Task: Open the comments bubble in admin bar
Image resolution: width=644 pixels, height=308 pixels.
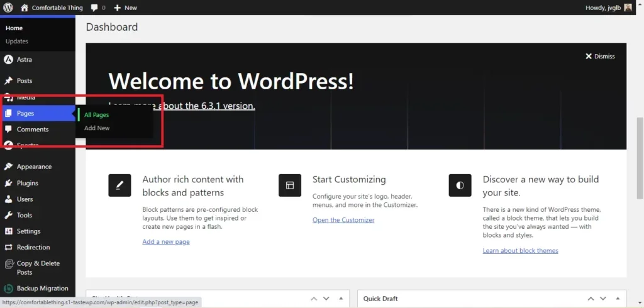Action: point(94,8)
